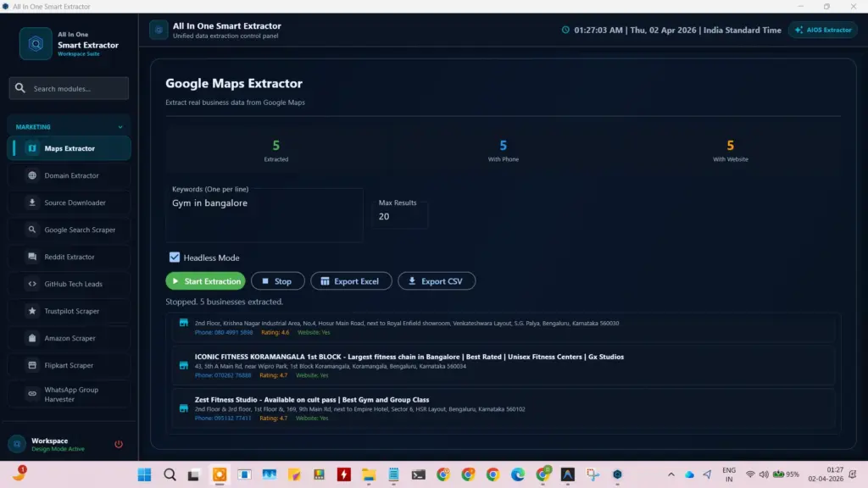
Task: Export results to CSV
Action: (x=437, y=281)
